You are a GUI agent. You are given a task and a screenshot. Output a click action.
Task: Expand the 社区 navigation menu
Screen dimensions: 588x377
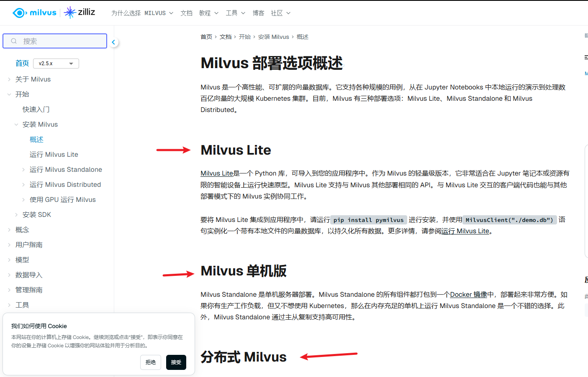coord(281,13)
